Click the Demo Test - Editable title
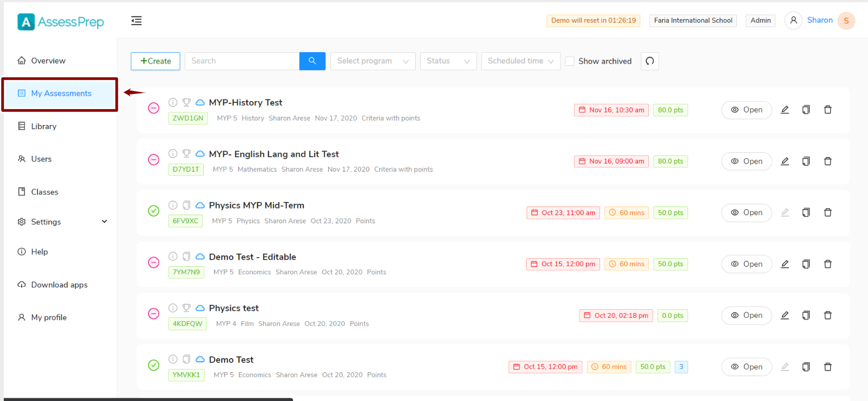 (x=252, y=257)
